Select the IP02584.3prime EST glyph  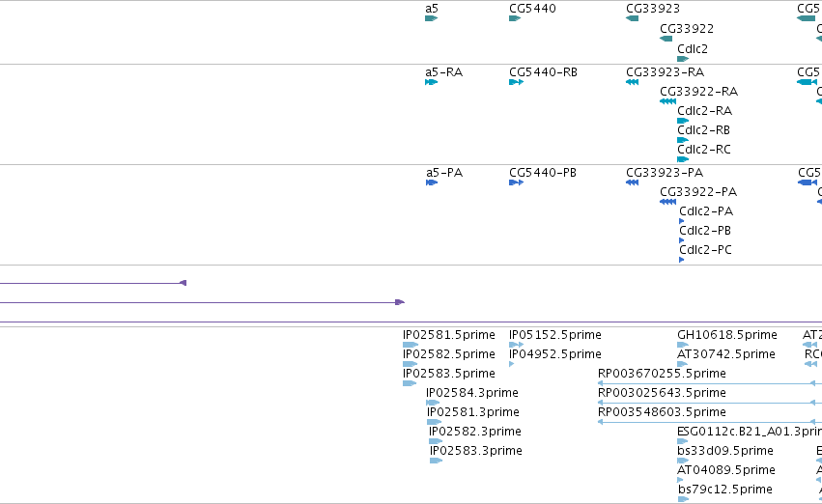433,403
